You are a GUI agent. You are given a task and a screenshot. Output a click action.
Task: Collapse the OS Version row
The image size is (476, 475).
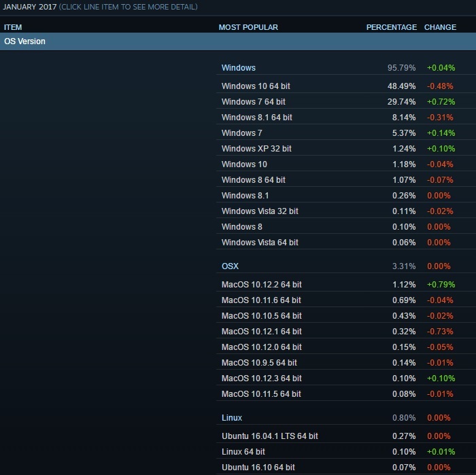point(238,41)
